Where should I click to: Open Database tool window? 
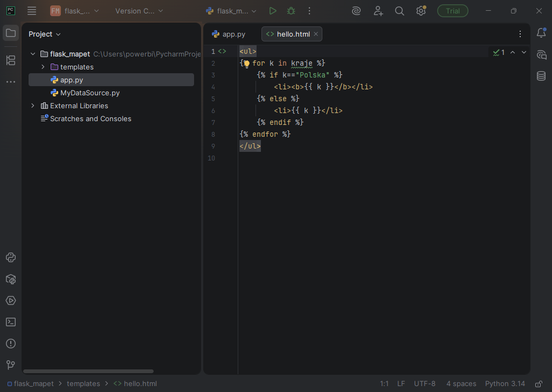point(541,75)
